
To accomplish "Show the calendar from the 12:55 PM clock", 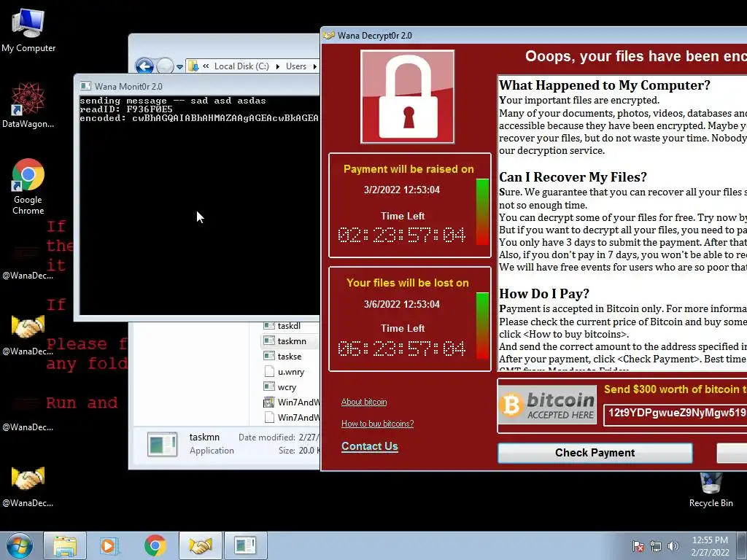I will click(710, 546).
